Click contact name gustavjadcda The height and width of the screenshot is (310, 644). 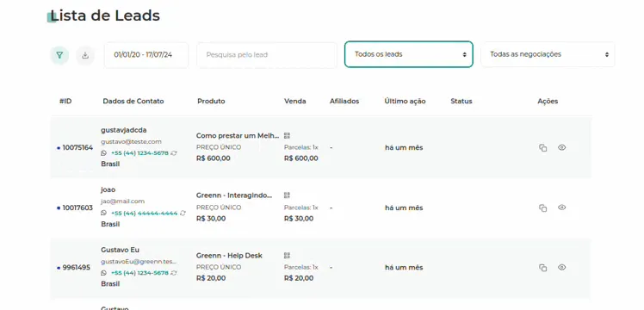pyautogui.click(x=124, y=130)
